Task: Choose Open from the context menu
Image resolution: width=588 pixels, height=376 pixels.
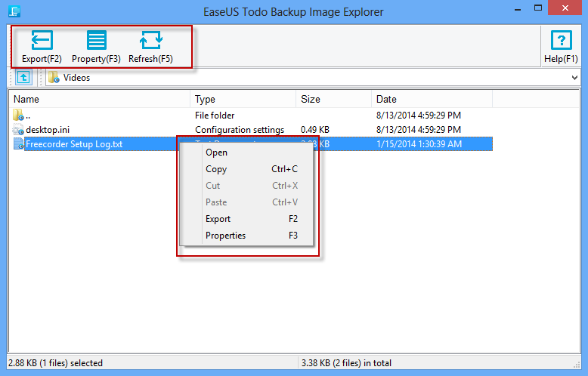Action: point(246,153)
